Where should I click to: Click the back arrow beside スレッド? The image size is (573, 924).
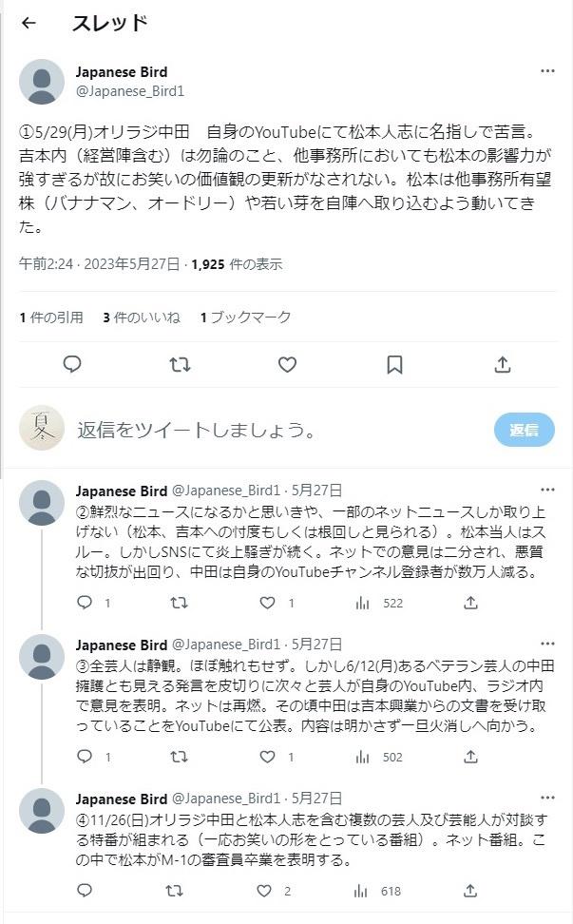point(29,24)
